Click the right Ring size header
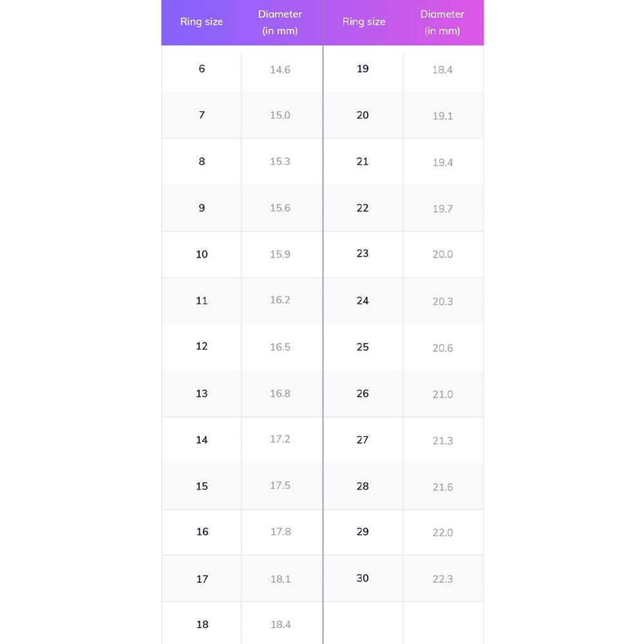 tap(364, 22)
